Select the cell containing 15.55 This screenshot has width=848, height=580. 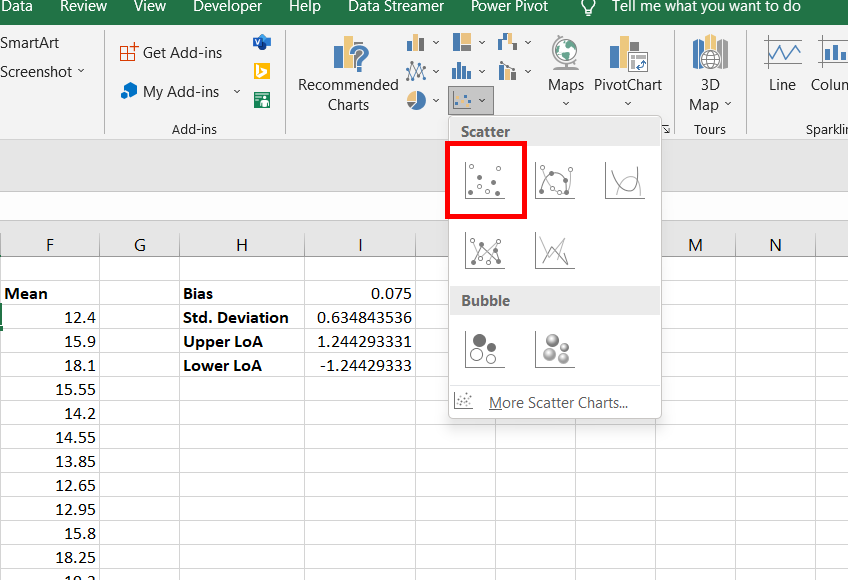pos(50,390)
